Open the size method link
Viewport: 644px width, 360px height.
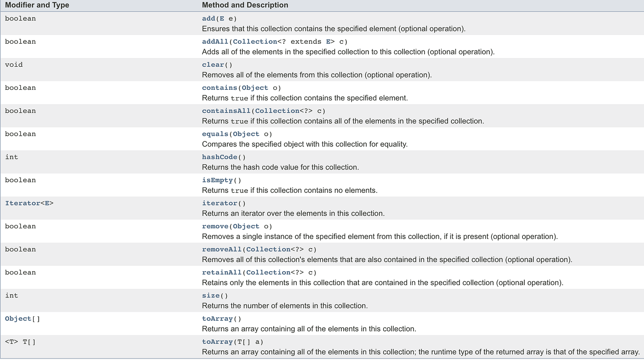click(x=210, y=295)
